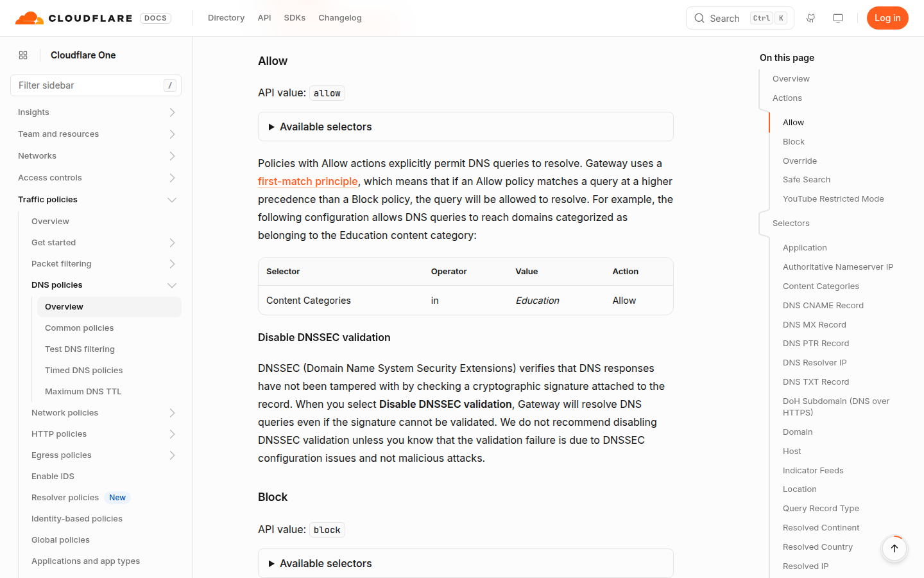Expand Available selectors under Block

click(x=466, y=563)
